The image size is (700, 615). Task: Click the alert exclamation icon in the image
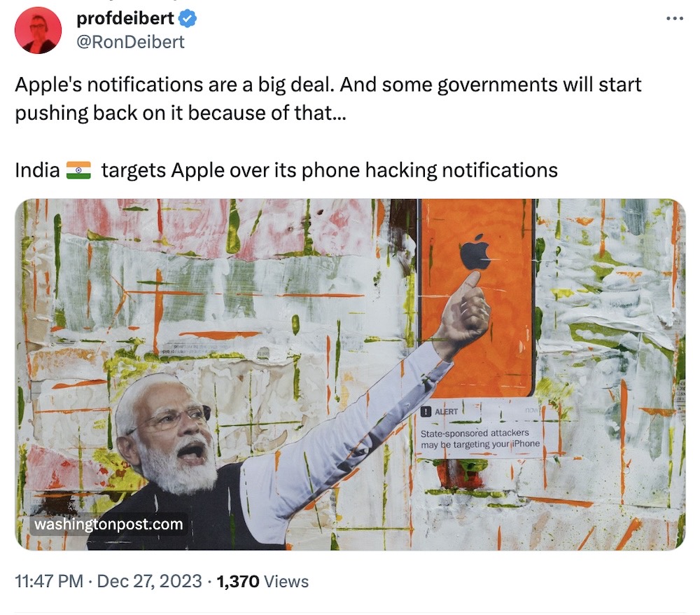pos(426,412)
